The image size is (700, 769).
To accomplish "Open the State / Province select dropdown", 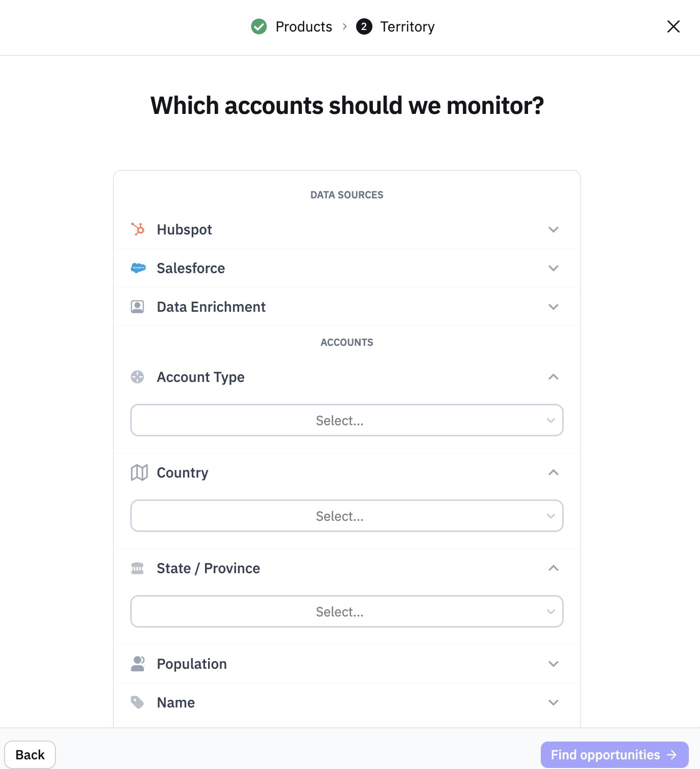I will coord(347,611).
